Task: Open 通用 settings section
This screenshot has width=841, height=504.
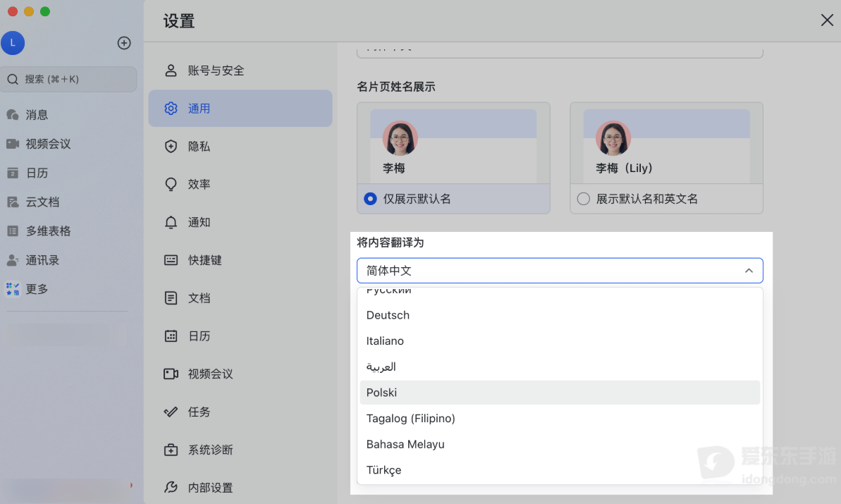Action: click(240, 109)
